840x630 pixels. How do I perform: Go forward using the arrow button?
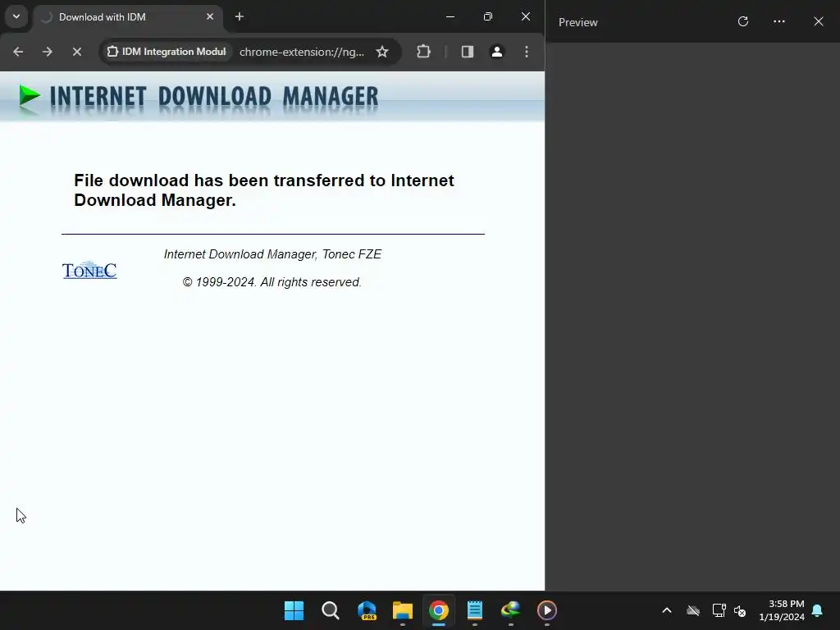tap(47, 52)
